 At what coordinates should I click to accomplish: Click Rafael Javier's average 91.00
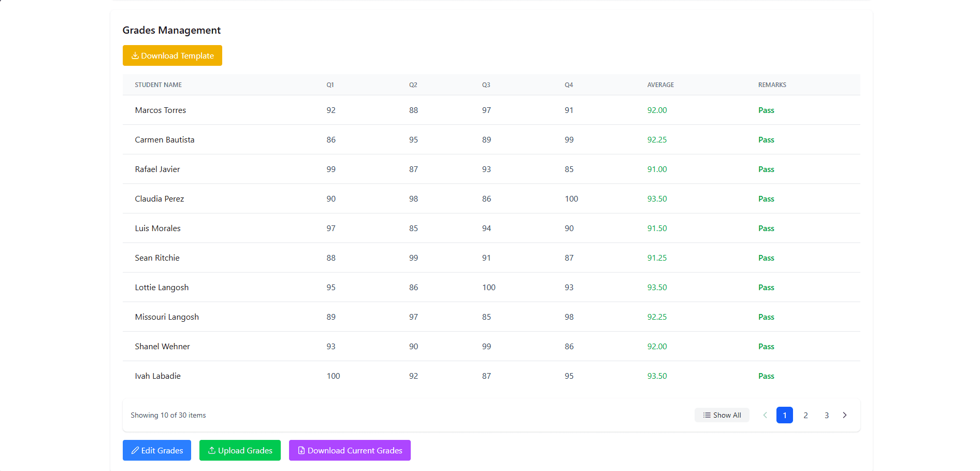[x=657, y=169]
